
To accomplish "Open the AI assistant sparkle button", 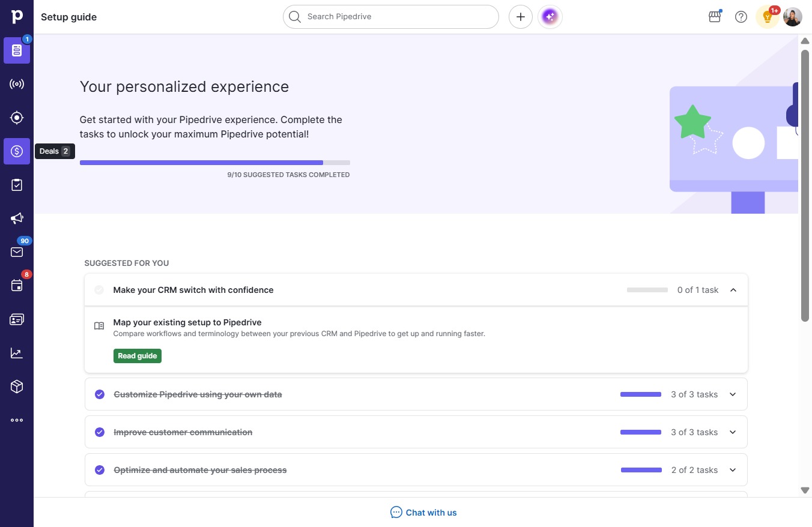I will (x=550, y=17).
